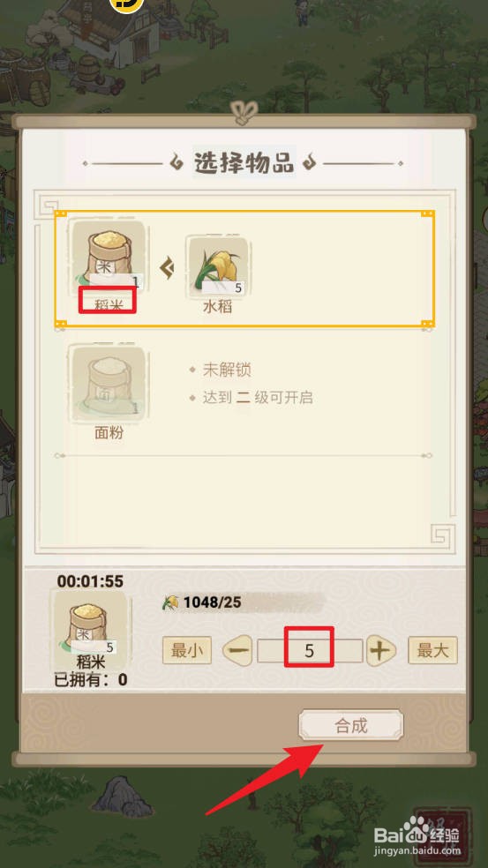The height and width of the screenshot is (868, 488).
Task: Click the knot ornament atop the scroll
Action: (242, 112)
